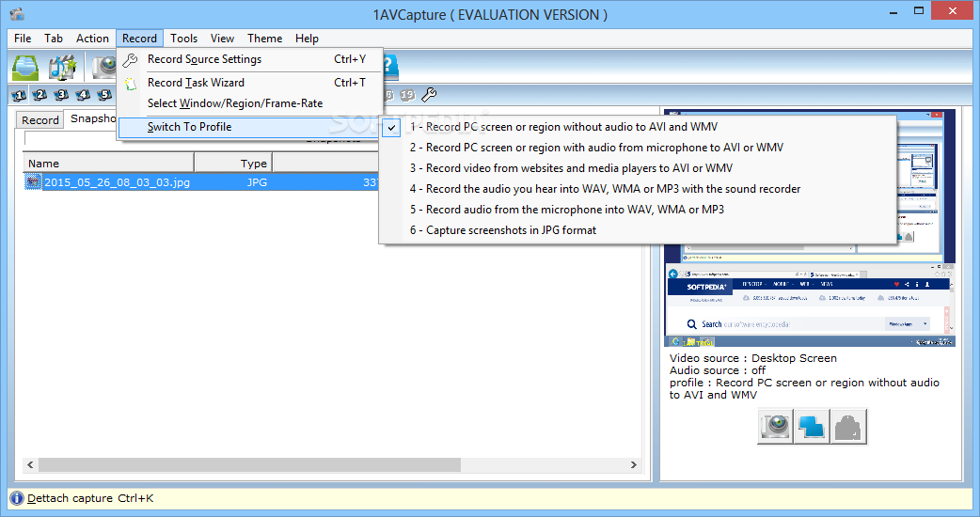This screenshot has height=517, width=980.
Task: Switch to the Record tab
Action: pyautogui.click(x=40, y=120)
